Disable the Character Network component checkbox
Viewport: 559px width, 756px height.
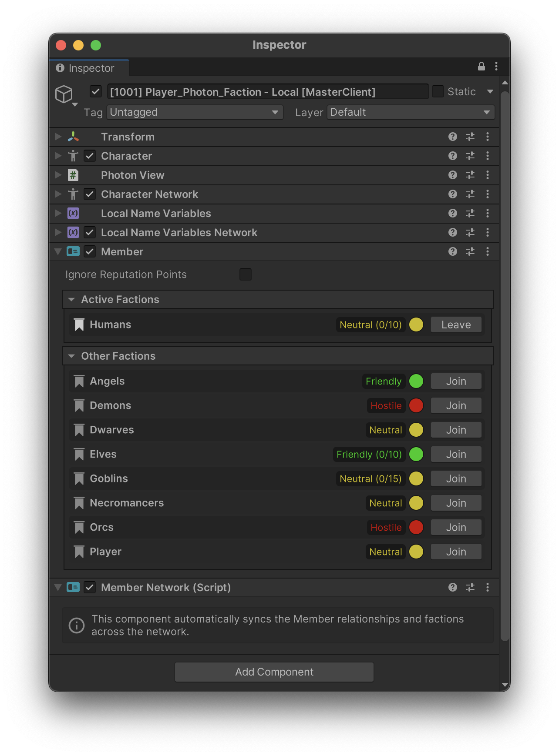(x=90, y=194)
